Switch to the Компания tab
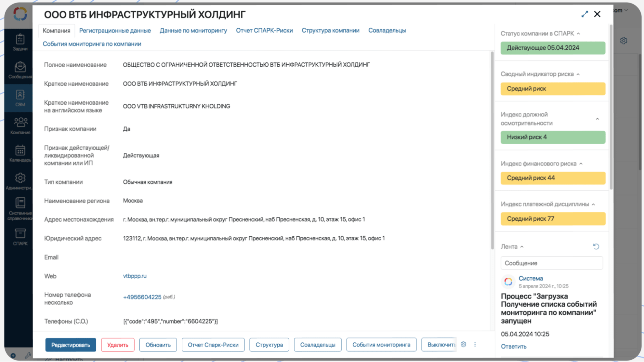 (x=56, y=31)
